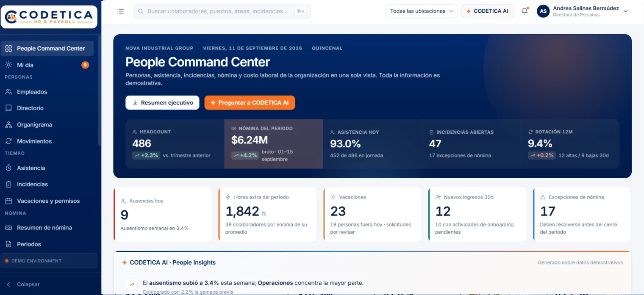644x295 pixels.
Task: Click the ausentismo trend icon in People Insights
Action: tap(132, 285)
